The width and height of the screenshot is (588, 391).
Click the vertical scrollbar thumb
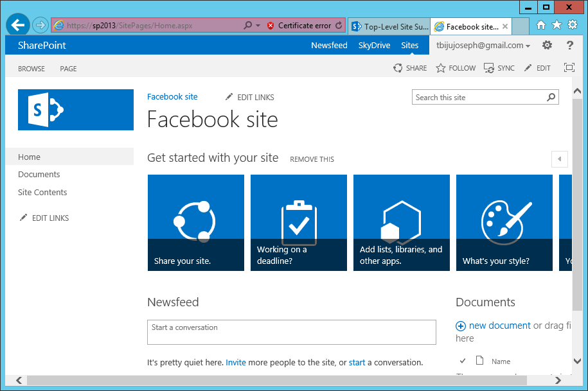click(x=578, y=204)
